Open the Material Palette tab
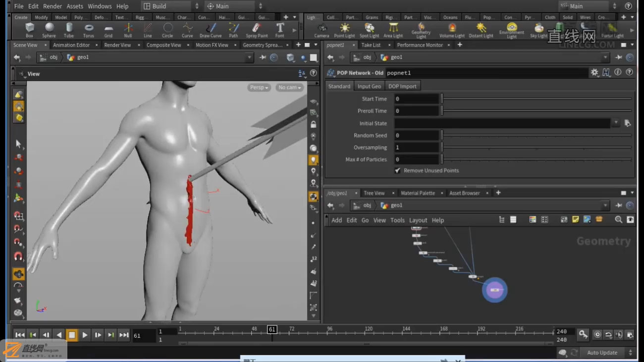The image size is (644, 362). 418,193
